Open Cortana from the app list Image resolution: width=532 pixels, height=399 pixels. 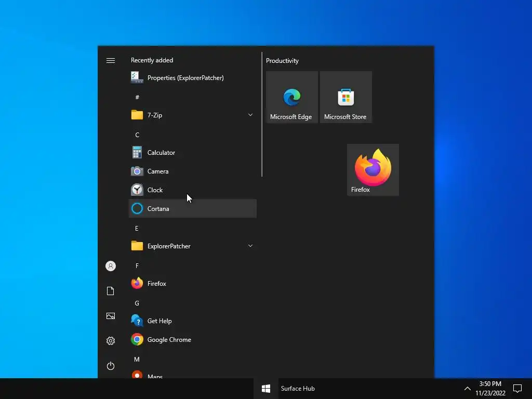pos(193,209)
